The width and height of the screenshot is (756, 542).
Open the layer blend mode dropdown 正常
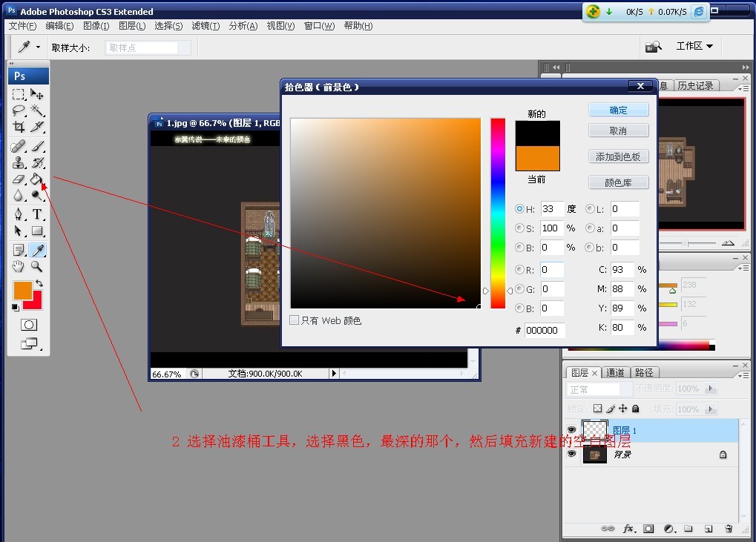[599, 389]
